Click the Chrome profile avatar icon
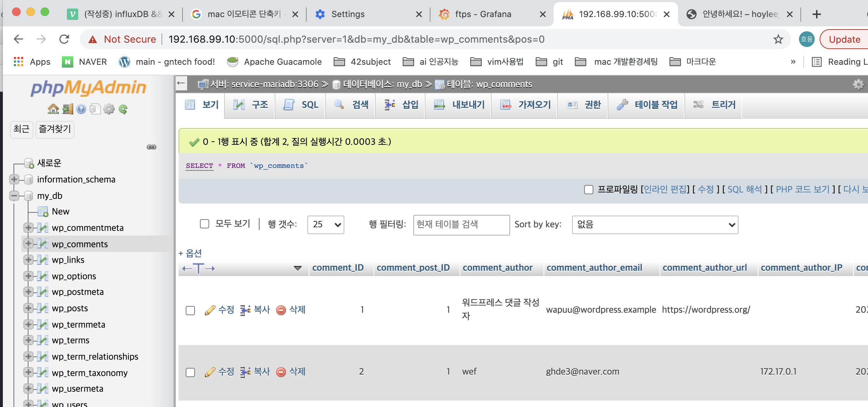The height and width of the screenshot is (407, 868). tap(806, 39)
